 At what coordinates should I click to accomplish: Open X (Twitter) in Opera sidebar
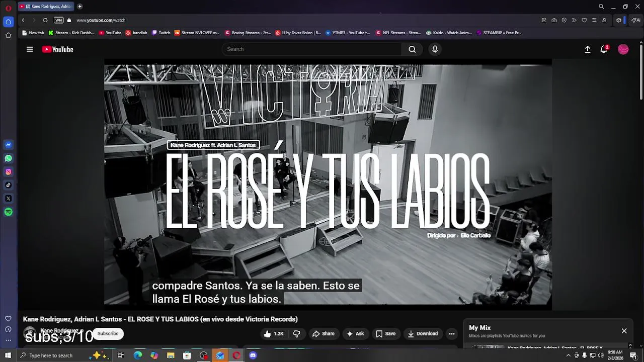coord(8,199)
